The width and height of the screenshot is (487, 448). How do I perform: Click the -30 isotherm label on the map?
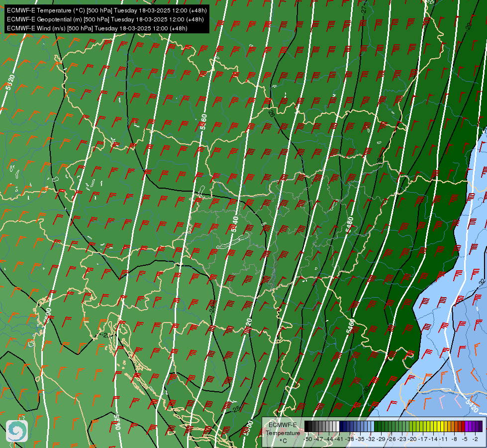(367, 389)
